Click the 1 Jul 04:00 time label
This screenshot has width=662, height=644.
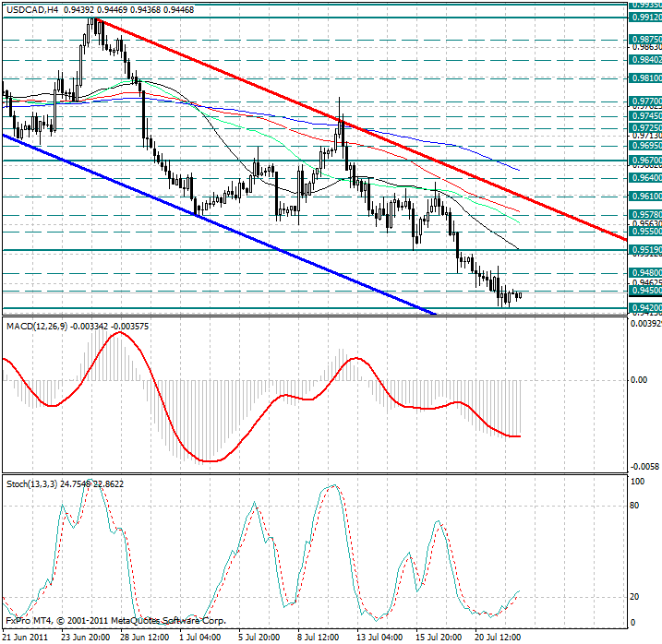(199, 637)
